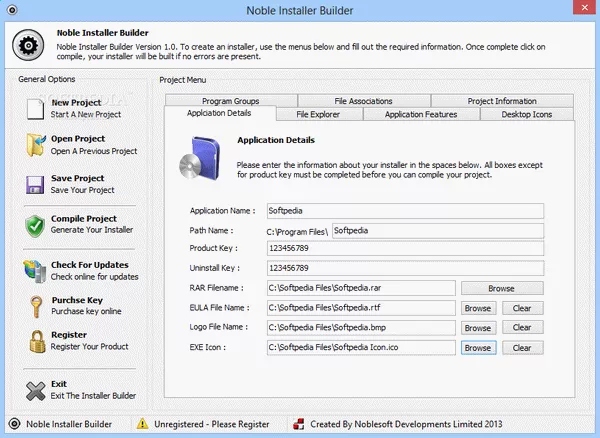Click the red Noblesoft logo in status bar
The height and width of the screenshot is (438, 600).
point(298,424)
